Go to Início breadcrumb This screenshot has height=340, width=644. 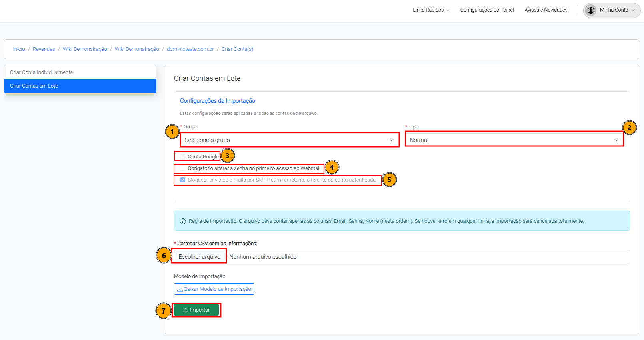click(19, 49)
